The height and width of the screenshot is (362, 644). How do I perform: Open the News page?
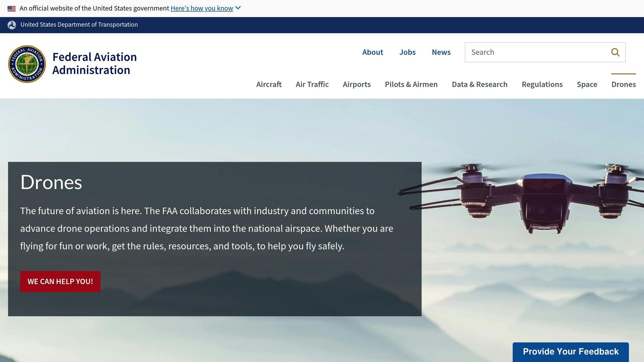pos(441,52)
